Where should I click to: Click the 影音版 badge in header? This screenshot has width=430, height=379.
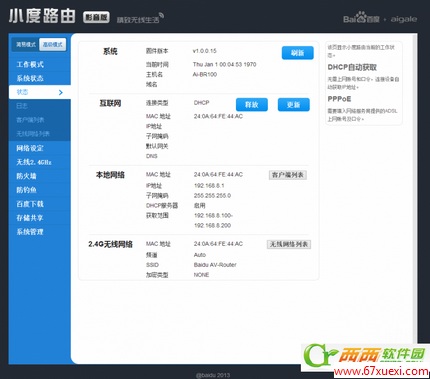coord(96,17)
